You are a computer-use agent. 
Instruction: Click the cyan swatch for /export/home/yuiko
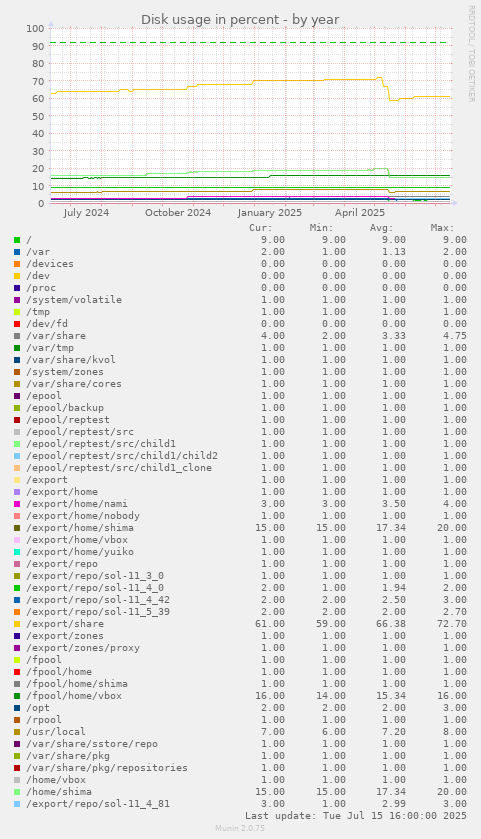click(x=17, y=552)
